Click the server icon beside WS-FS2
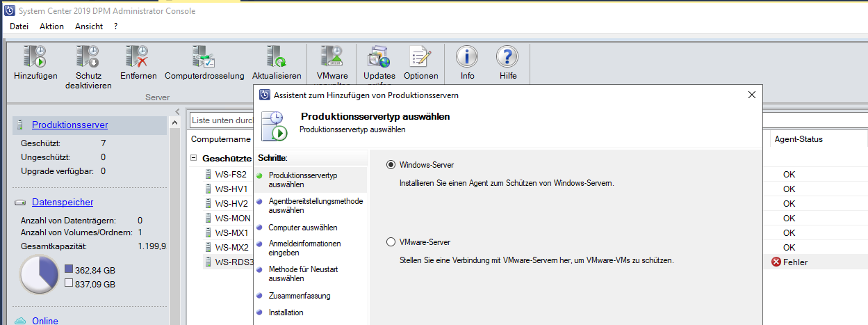The width and height of the screenshot is (868, 325). point(208,174)
